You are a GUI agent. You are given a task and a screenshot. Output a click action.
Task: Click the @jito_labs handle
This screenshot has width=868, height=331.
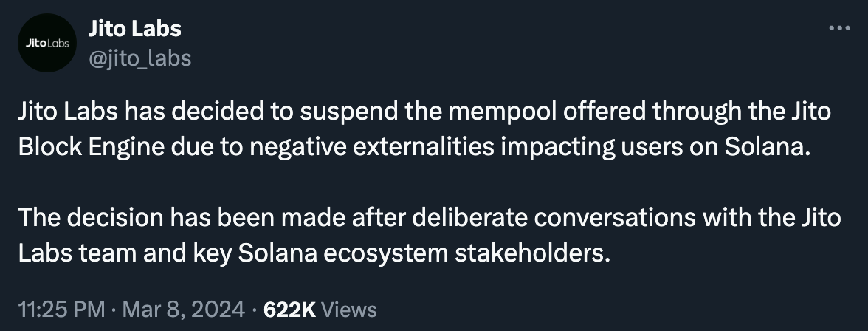pyautogui.click(x=139, y=58)
